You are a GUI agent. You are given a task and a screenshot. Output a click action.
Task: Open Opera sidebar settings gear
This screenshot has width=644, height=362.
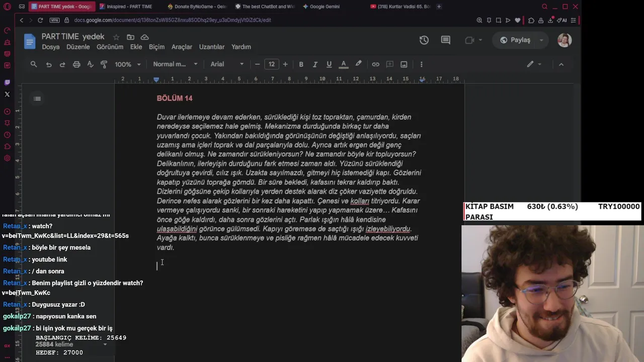[x=7, y=158]
